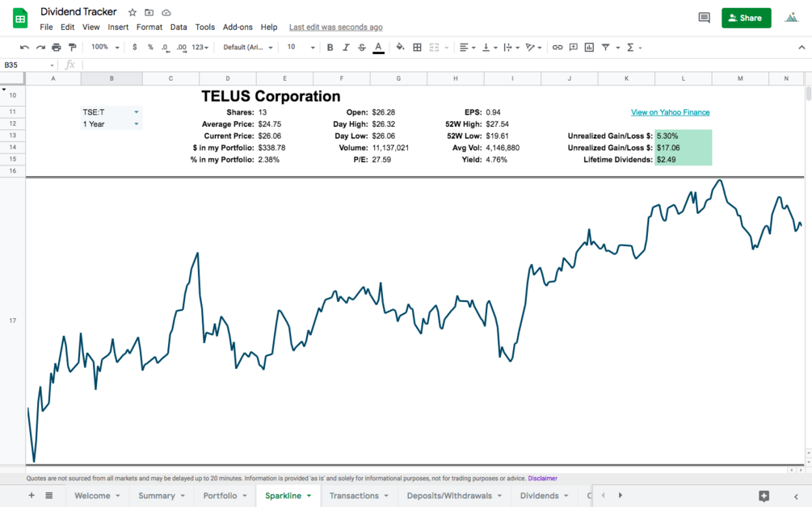Open the Explore button icon
Viewport: 812px width, 507px height.
tap(764, 497)
